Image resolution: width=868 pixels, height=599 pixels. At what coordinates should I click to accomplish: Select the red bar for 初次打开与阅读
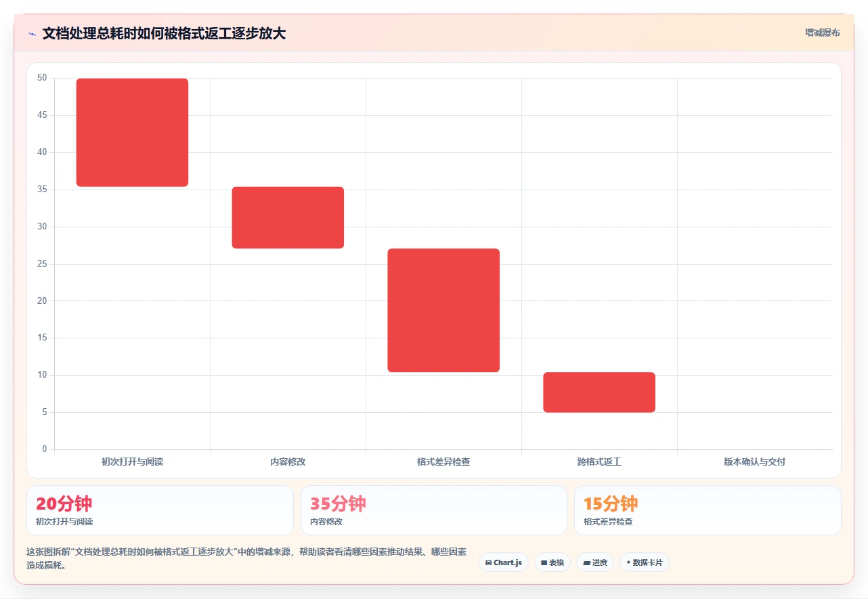click(x=132, y=132)
